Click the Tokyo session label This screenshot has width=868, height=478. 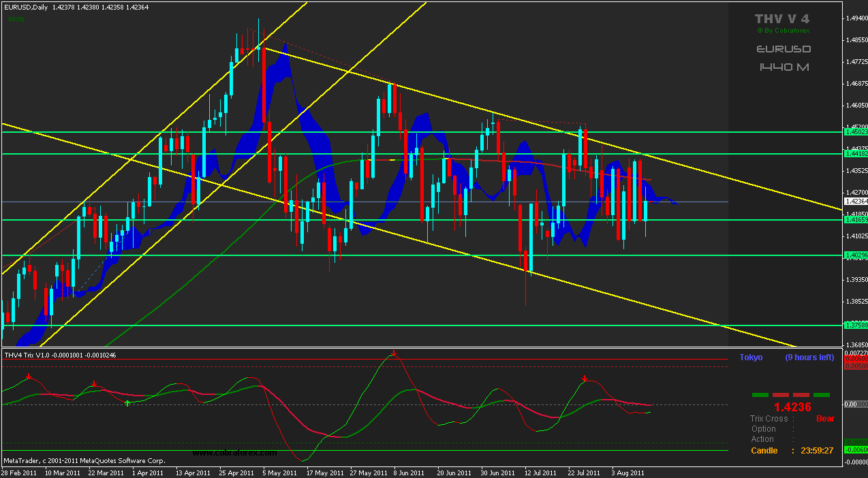[751, 357]
